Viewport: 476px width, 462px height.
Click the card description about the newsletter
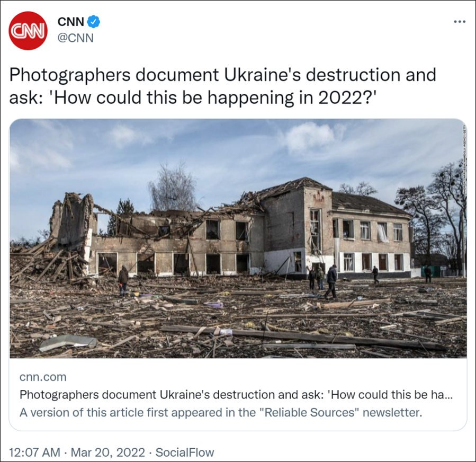click(221, 413)
